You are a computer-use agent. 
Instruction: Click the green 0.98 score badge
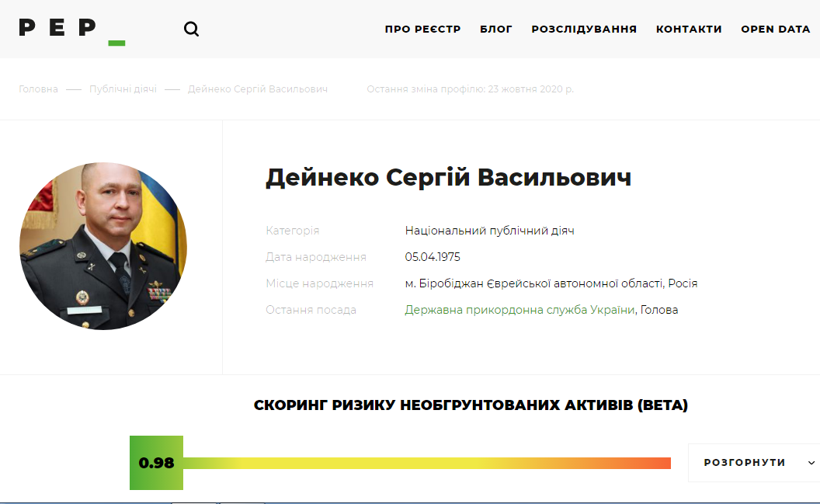click(x=156, y=463)
